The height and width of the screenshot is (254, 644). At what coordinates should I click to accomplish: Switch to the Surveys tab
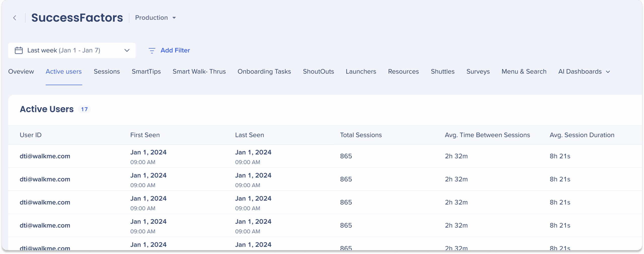point(478,72)
